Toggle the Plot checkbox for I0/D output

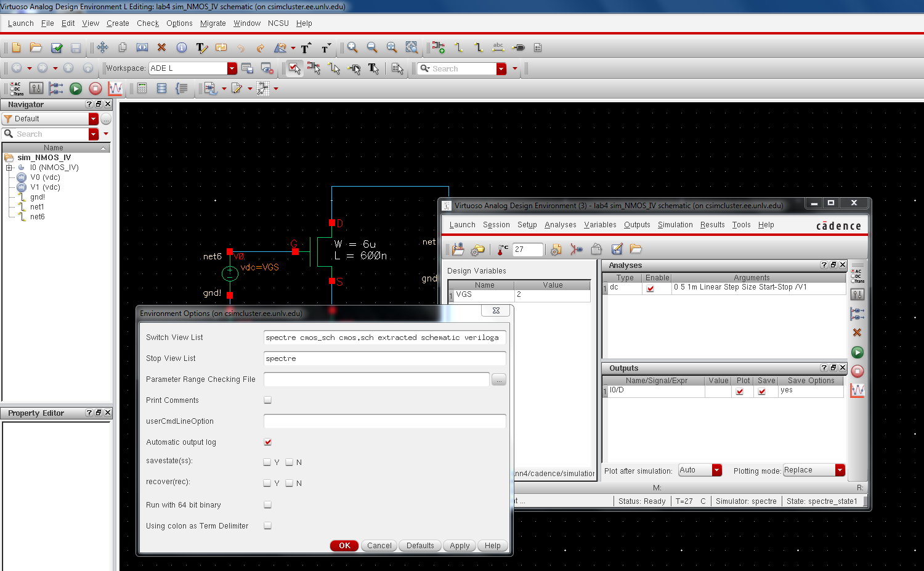[740, 391]
